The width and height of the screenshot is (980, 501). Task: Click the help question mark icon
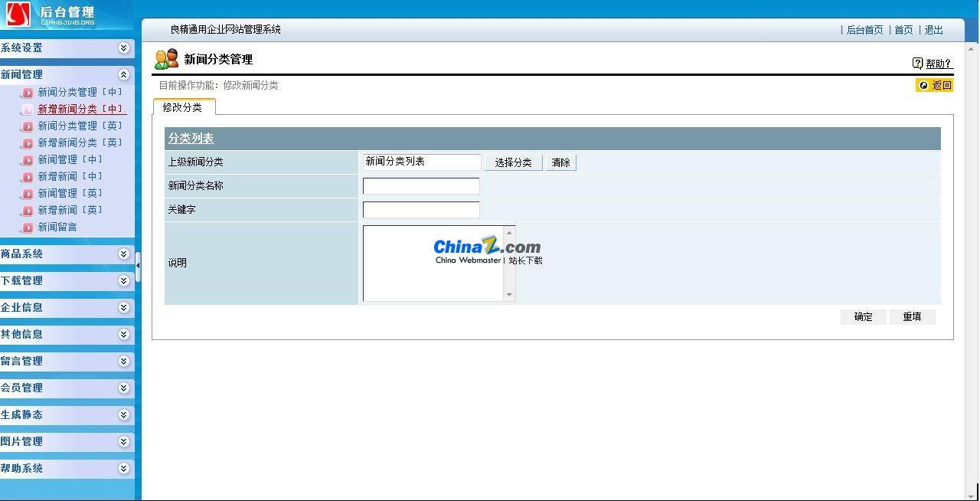[x=917, y=64]
